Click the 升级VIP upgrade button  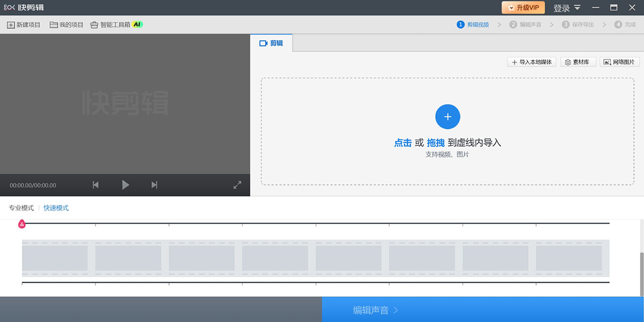click(x=523, y=8)
